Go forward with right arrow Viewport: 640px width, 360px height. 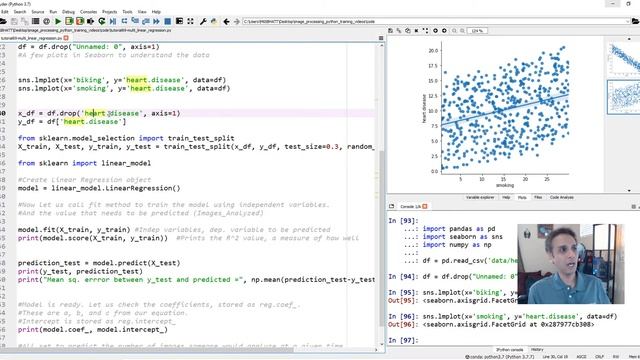pos(237,22)
